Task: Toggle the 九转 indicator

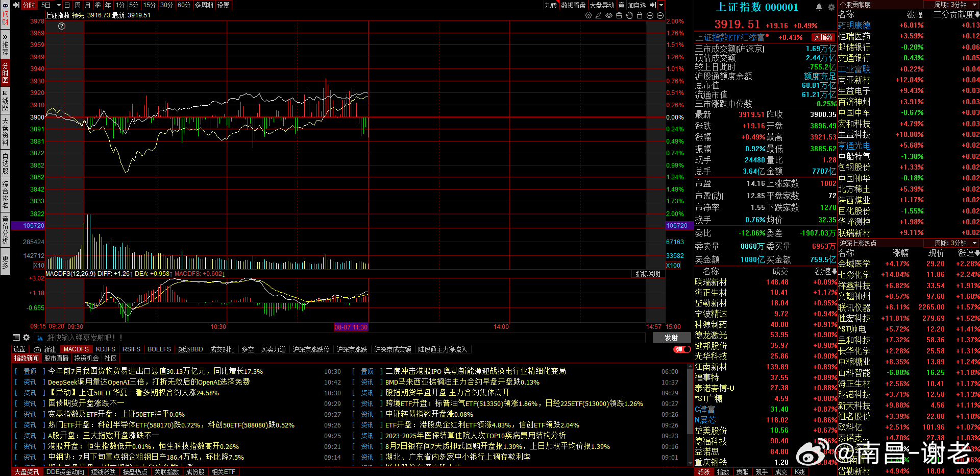Action: tap(551, 5)
